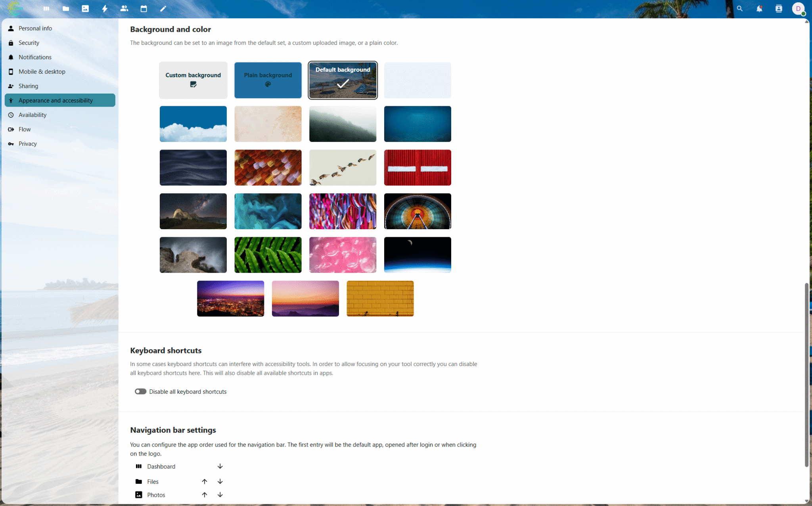Select the blank light background tile
This screenshot has height=506, width=812.
pyautogui.click(x=417, y=80)
